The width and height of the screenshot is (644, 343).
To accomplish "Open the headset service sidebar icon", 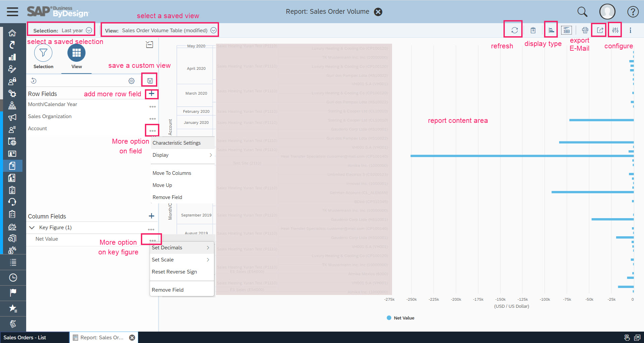I will pos(12,202).
